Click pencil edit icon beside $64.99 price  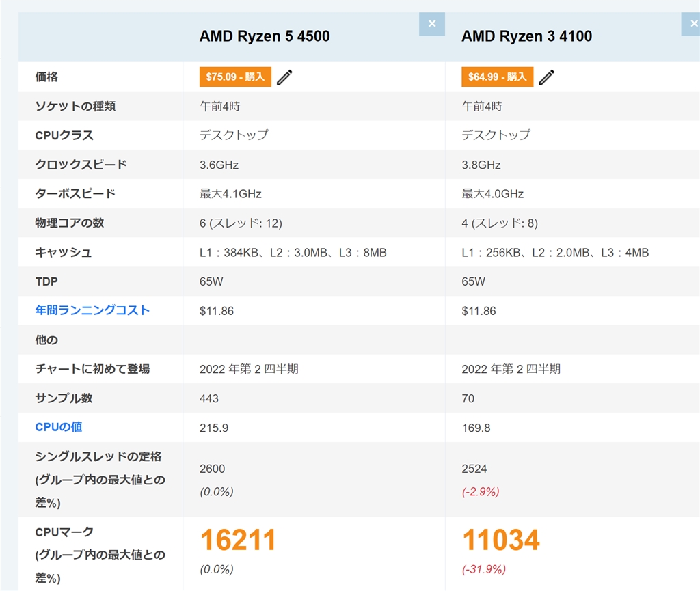pos(546,77)
